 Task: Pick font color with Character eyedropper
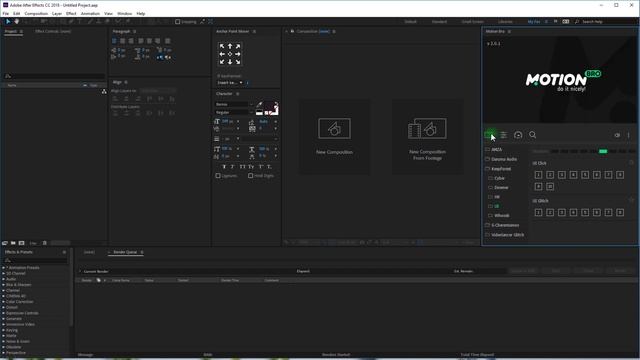click(x=259, y=105)
